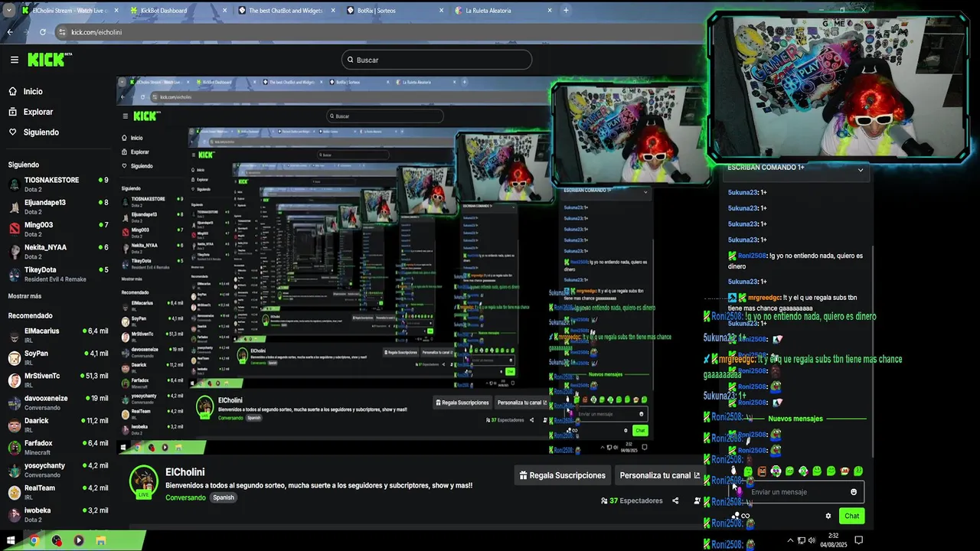Screen dimensions: 980x551
Task: Open the Windows notification center
Action: (859, 540)
